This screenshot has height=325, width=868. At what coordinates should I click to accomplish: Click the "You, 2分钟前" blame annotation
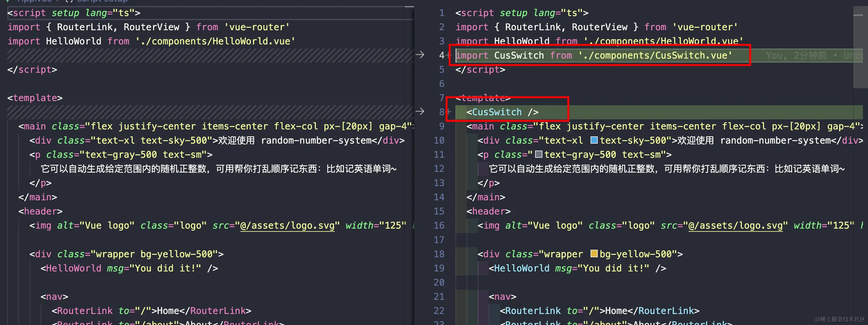coord(795,55)
